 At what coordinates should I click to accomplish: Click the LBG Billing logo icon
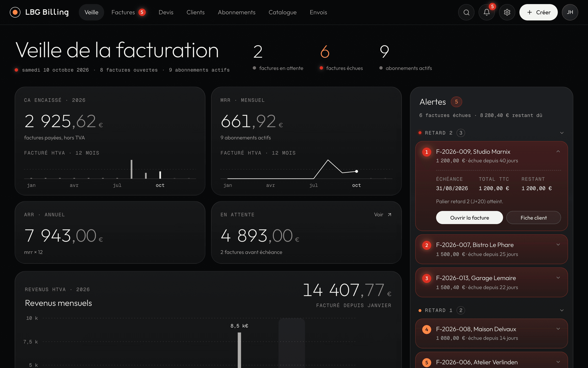click(15, 12)
